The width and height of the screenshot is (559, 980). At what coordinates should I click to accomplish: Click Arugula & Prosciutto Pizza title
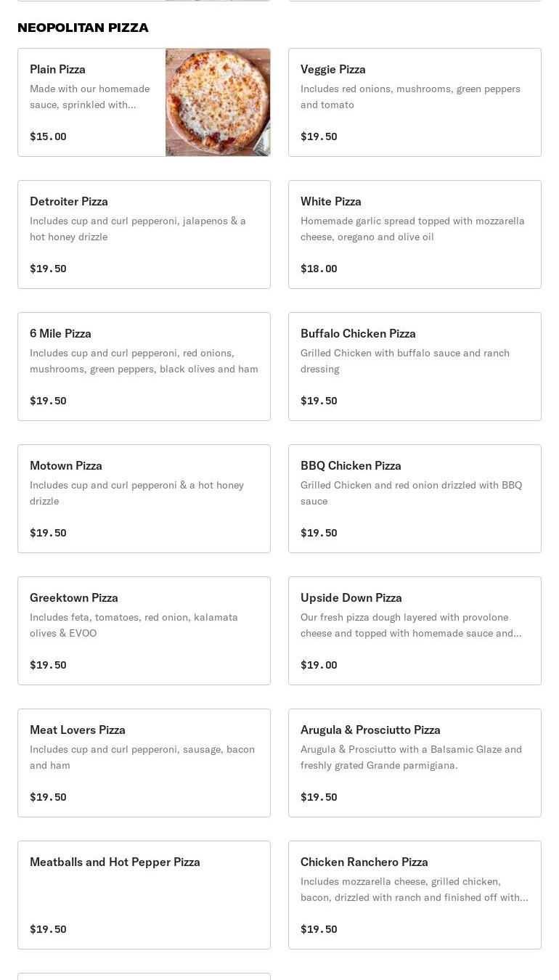[370, 730]
